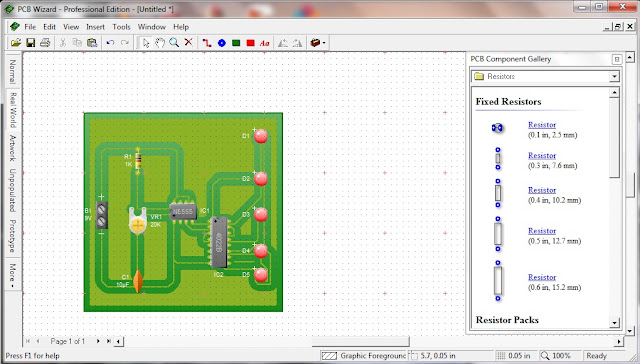Select the 4022B IC on the board

[219, 242]
